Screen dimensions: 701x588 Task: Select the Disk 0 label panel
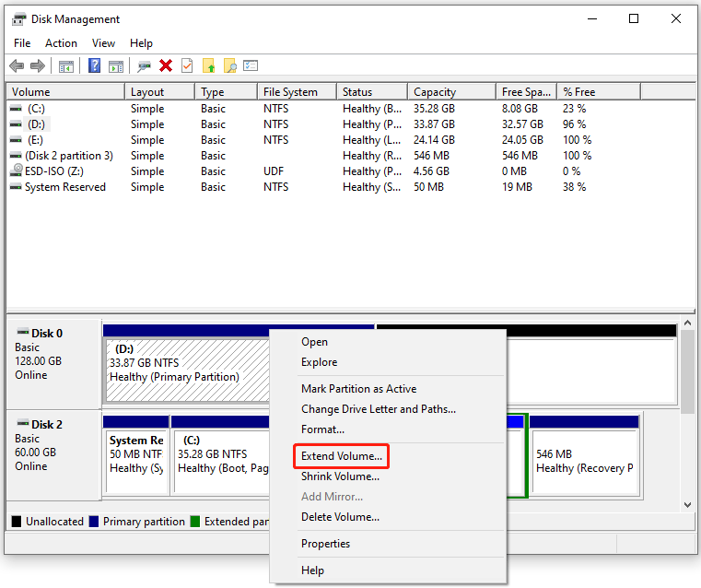coord(53,363)
